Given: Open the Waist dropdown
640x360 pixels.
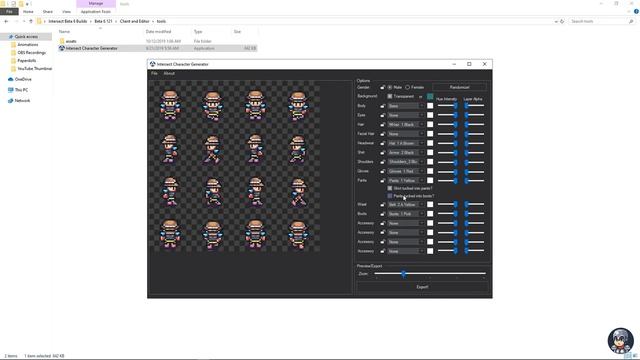Looking at the screenshot, I should pyautogui.click(x=406, y=204).
